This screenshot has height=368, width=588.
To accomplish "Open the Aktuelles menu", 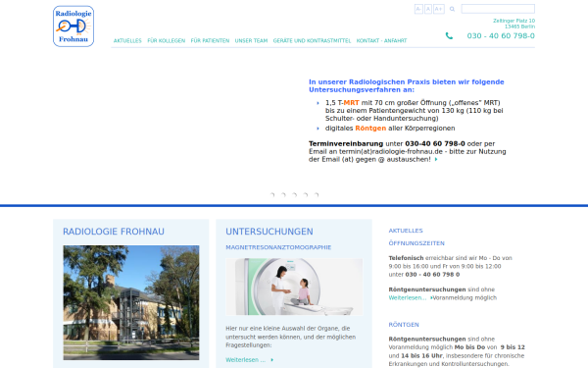I will [127, 40].
